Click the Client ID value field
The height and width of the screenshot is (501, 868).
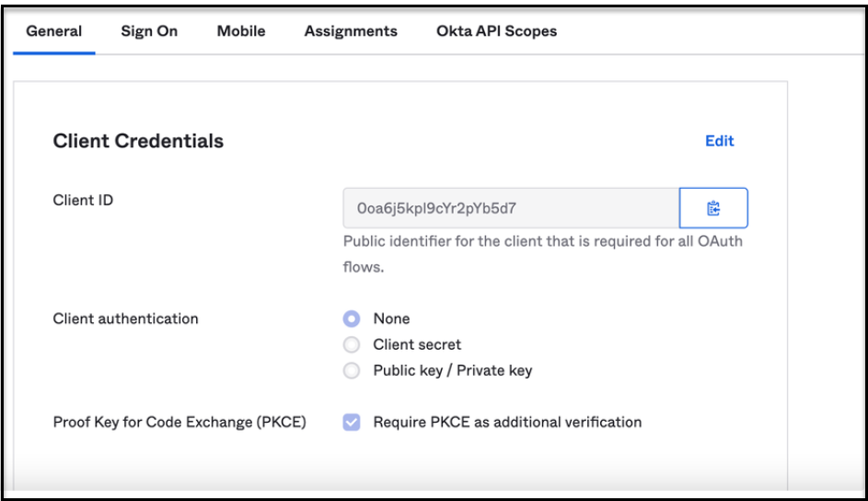511,208
